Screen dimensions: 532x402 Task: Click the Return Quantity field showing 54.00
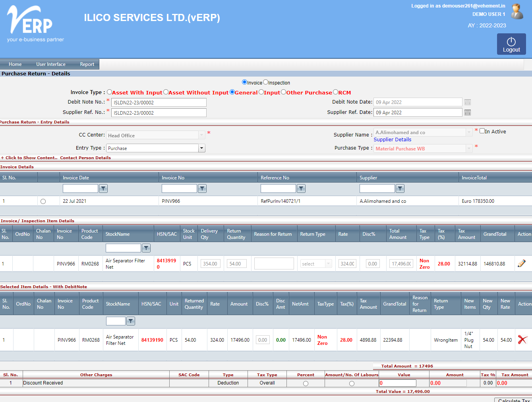237,264
